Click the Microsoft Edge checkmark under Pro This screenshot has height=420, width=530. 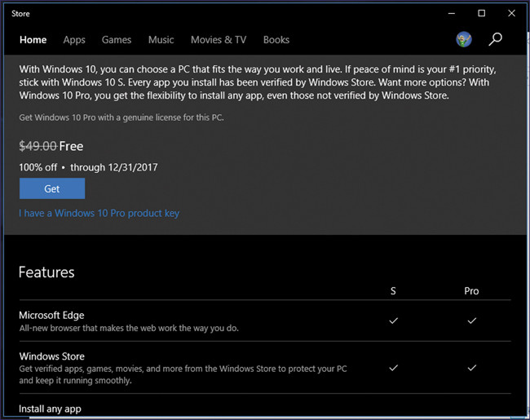[x=472, y=321]
